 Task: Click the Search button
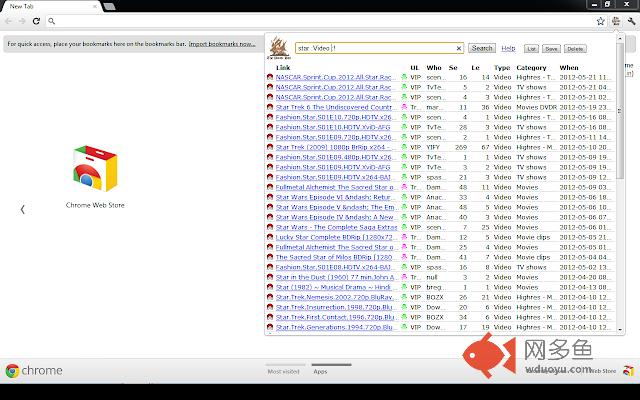(x=482, y=48)
